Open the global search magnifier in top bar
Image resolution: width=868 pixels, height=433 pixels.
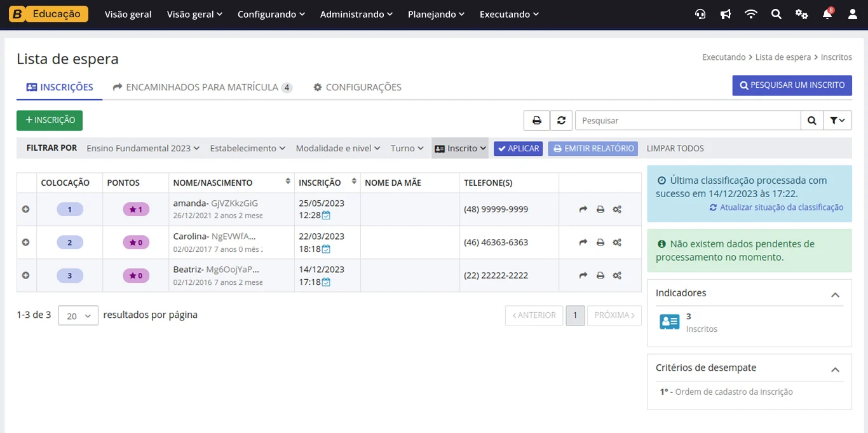(776, 14)
